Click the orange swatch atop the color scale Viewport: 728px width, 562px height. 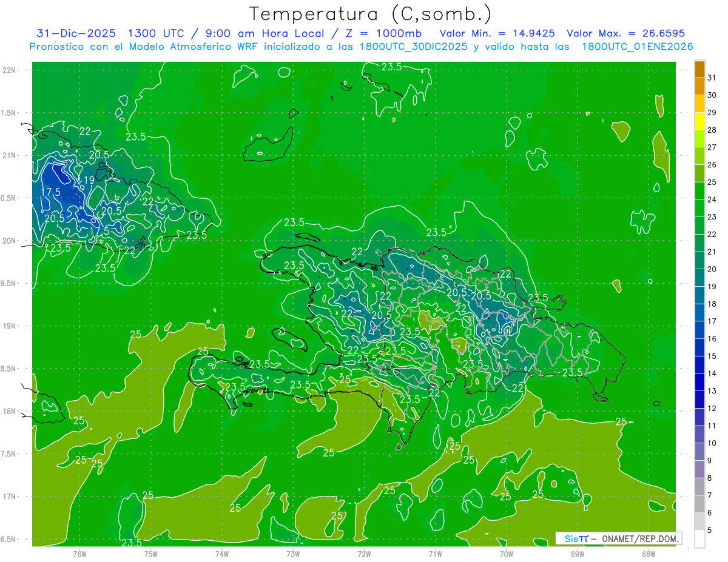[x=699, y=69]
